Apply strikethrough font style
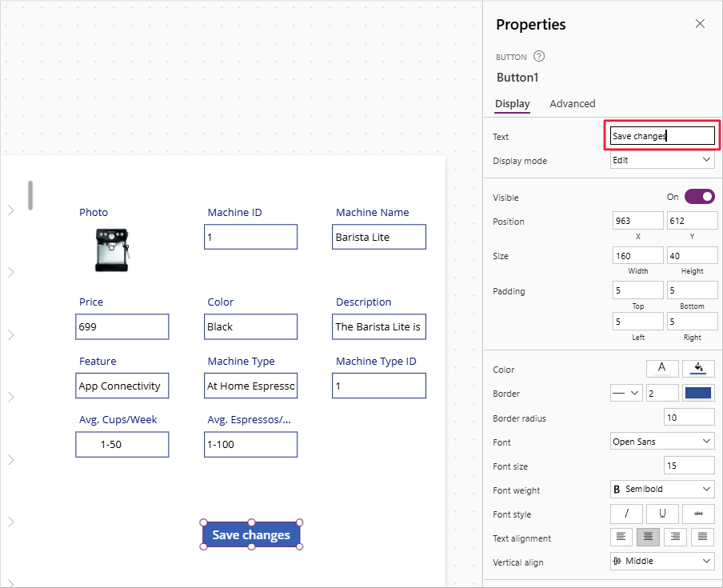The image size is (723, 588). tap(698, 514)
